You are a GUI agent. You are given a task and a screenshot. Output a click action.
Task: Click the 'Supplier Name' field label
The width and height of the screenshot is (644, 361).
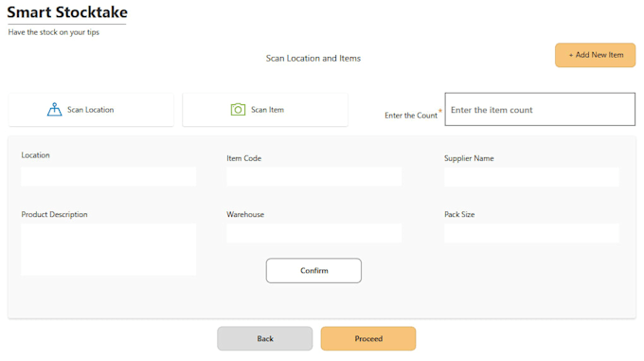(x=469, y=158)
